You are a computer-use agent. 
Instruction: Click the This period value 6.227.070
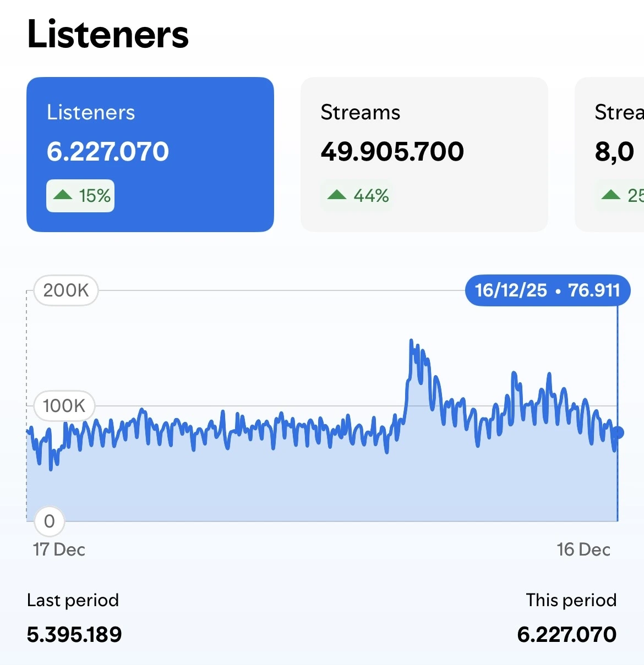pyautogui.click(x=567, y=635)
